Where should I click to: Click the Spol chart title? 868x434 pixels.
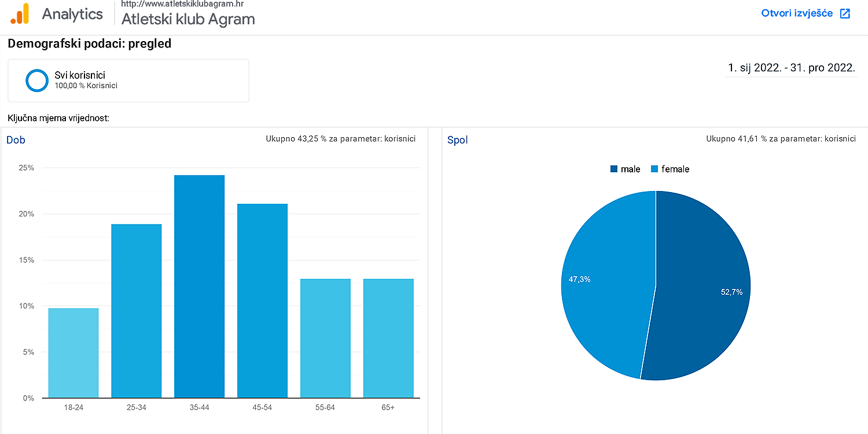(x=457, y=140)
